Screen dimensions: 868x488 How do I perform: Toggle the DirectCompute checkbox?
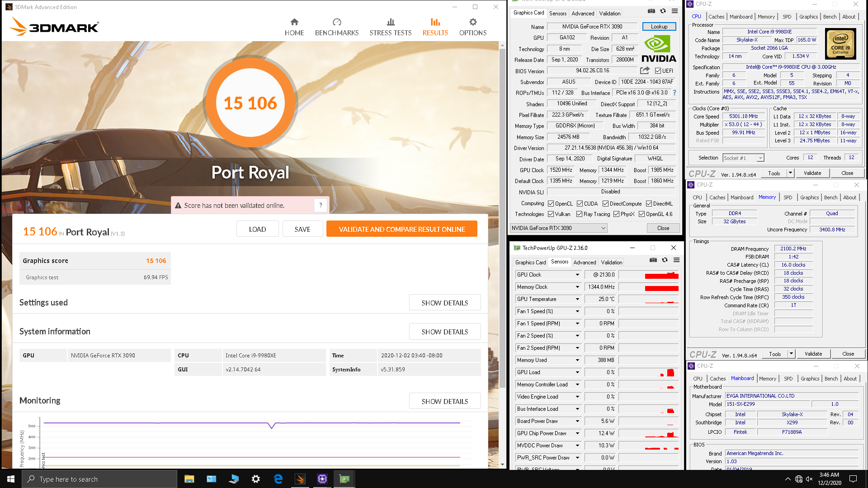[605, 204]
